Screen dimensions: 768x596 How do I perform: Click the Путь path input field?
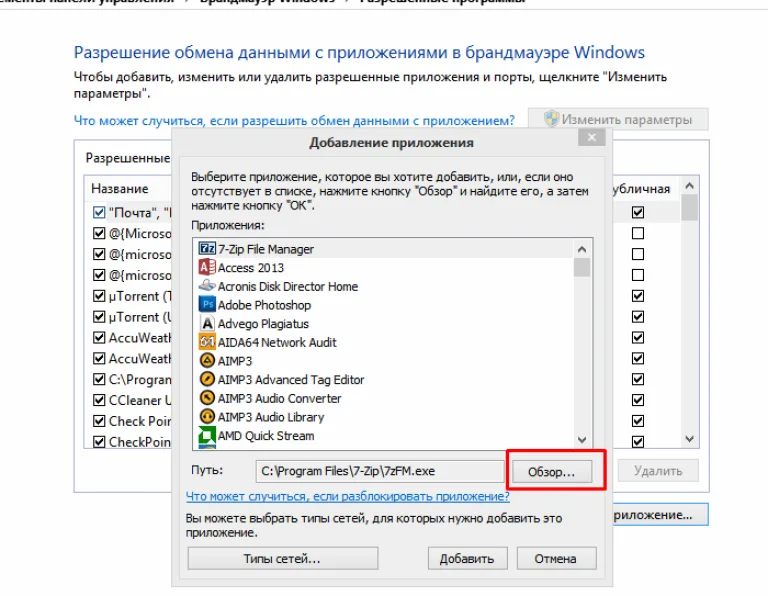(x=380, y=471)
